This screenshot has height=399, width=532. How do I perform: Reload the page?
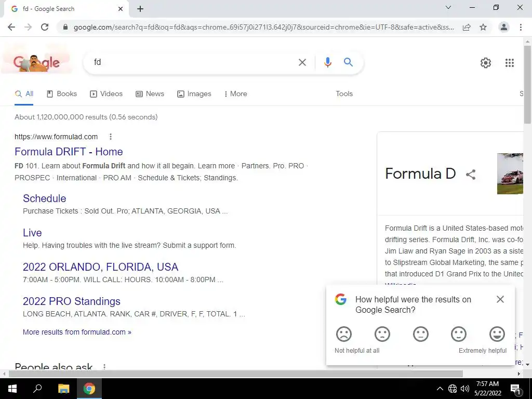[x=45, y=27]
